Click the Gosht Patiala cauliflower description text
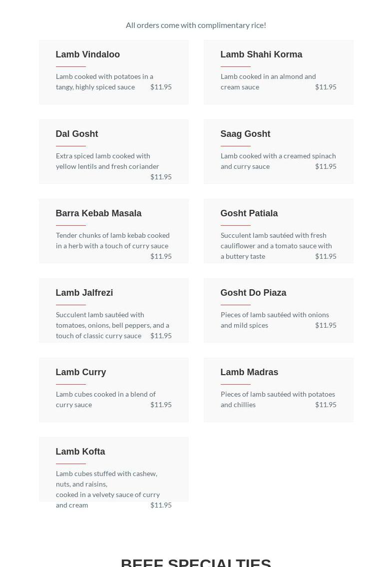The height and width of the screenshot is (567, 392). tap(276, 245)
